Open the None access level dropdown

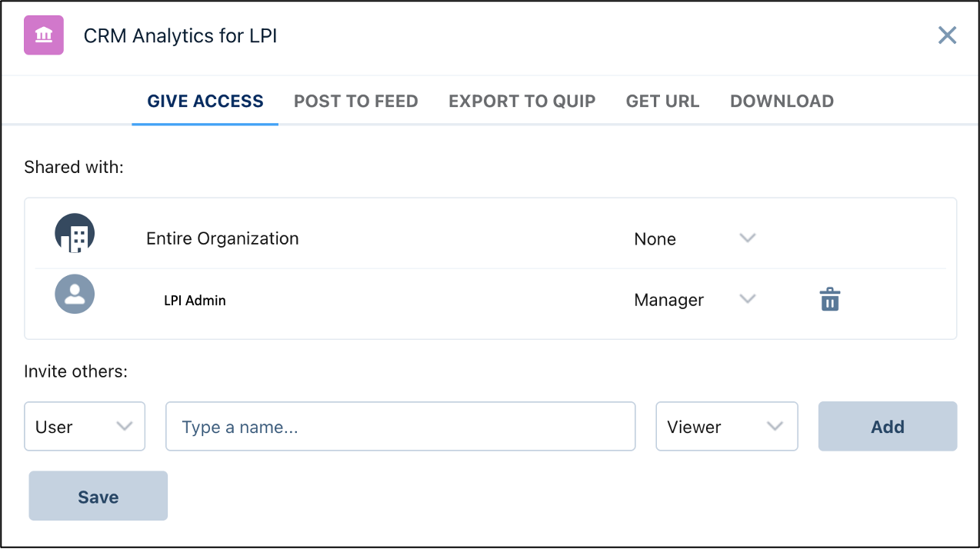pos(696,238)
